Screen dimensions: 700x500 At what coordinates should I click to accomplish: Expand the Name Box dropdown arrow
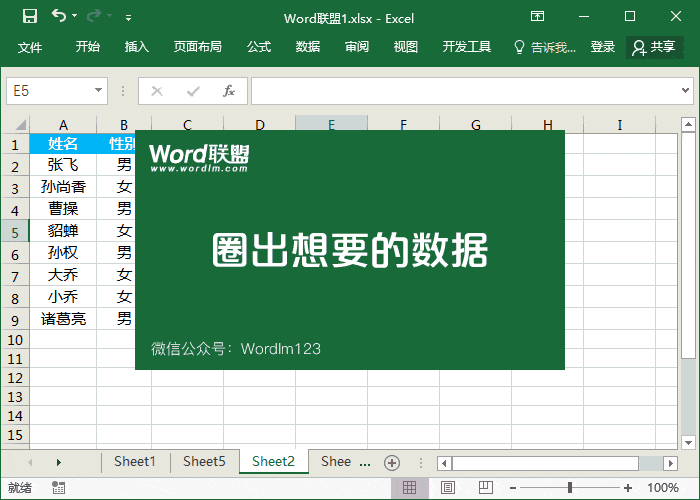click(99, 91)
